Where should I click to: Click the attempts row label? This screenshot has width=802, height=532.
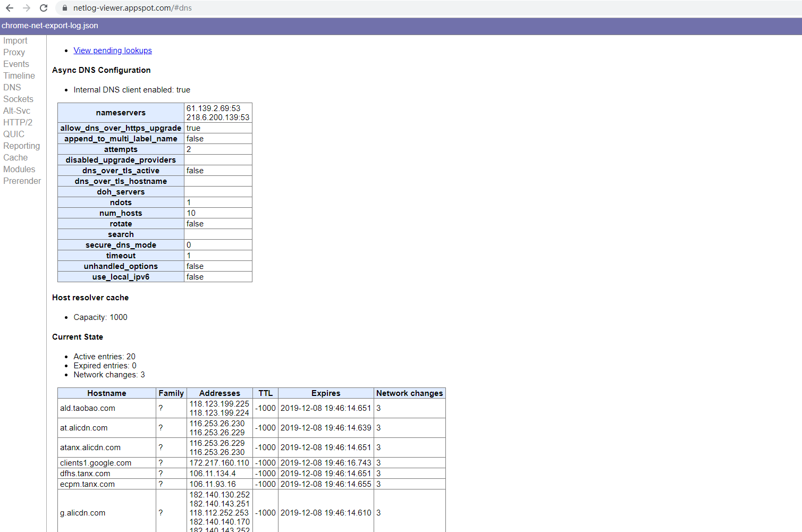121,149
